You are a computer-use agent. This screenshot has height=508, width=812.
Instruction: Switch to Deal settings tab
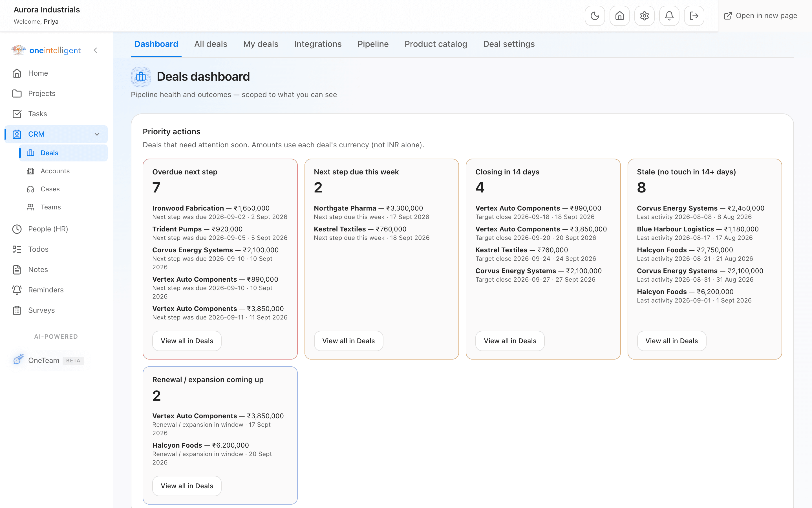509,44
